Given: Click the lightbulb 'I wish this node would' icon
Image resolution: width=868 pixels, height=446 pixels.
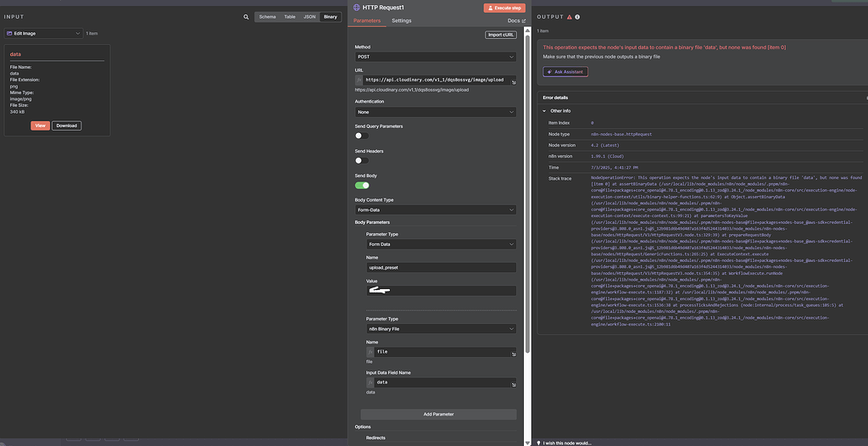Looking at the screenshot, I should (539, 442).
